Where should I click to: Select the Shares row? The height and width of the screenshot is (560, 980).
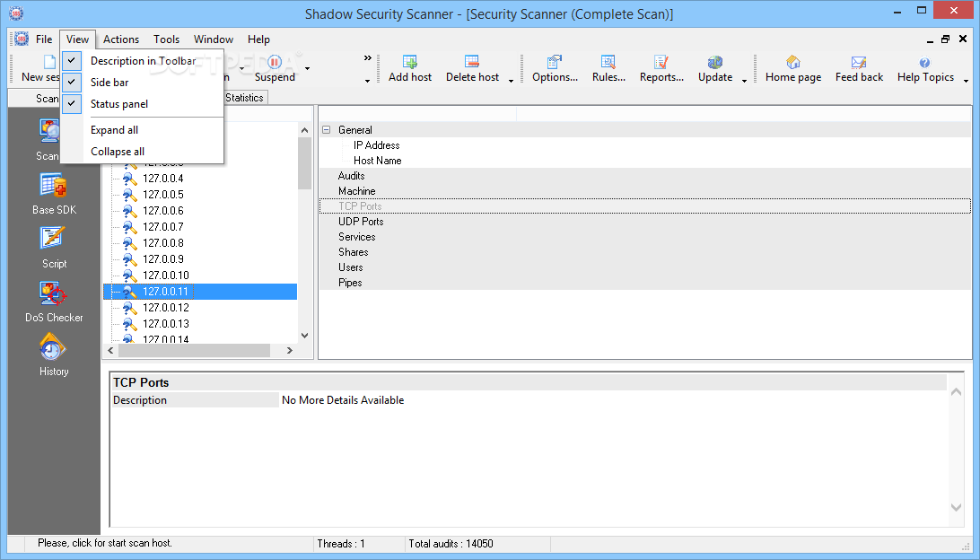[x=645, y=252]
